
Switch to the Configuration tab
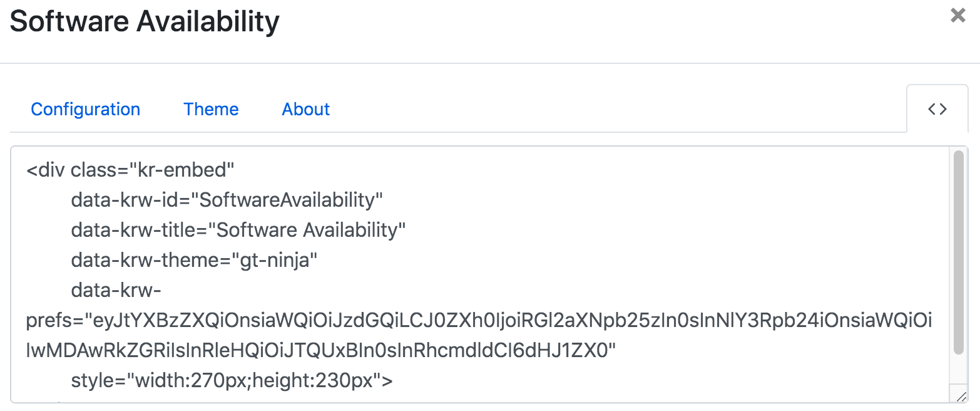[x=85, y=109]
